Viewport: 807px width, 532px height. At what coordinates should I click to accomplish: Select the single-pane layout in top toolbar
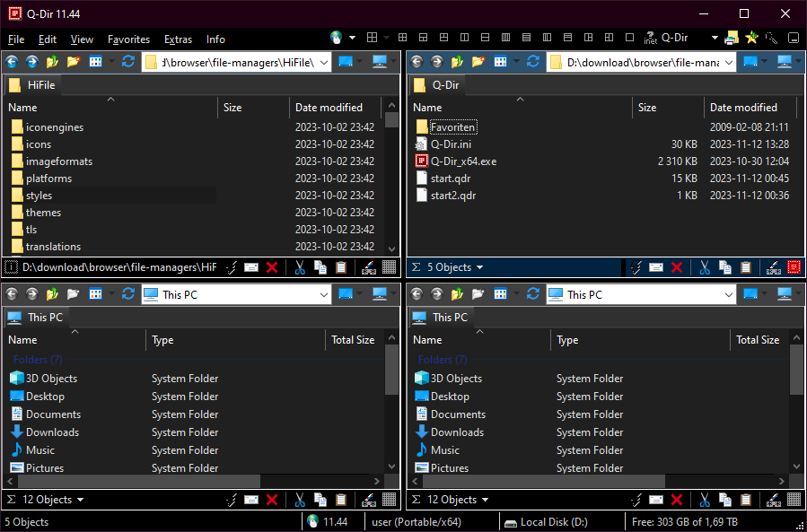coord(629,38)
